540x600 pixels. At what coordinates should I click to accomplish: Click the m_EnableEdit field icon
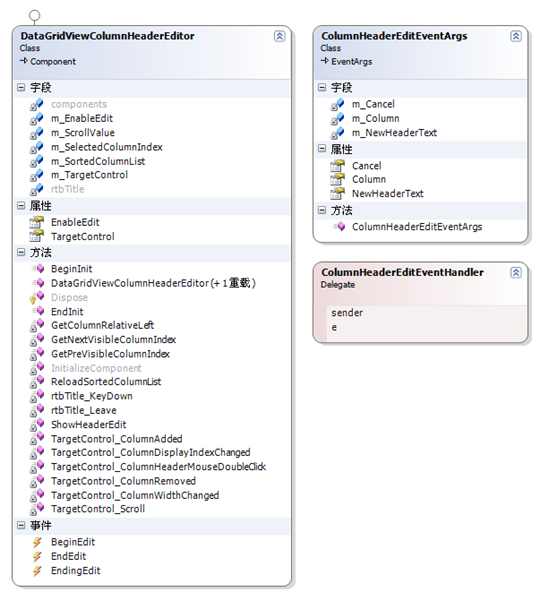(x=37, y=119)
